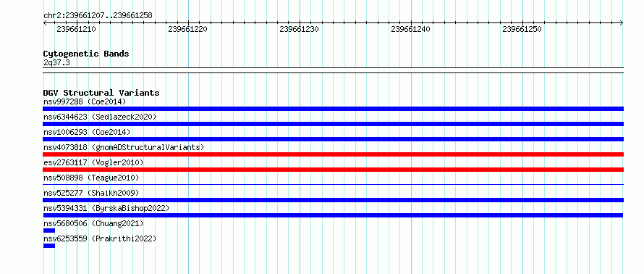
Task: Select the nsv5394331 blue variant bar
Action: 333,215
